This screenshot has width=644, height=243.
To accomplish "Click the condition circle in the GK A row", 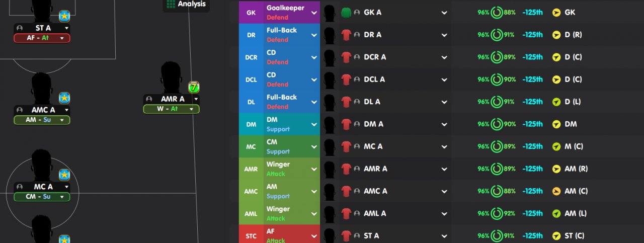I will click(x=497, y=12).
